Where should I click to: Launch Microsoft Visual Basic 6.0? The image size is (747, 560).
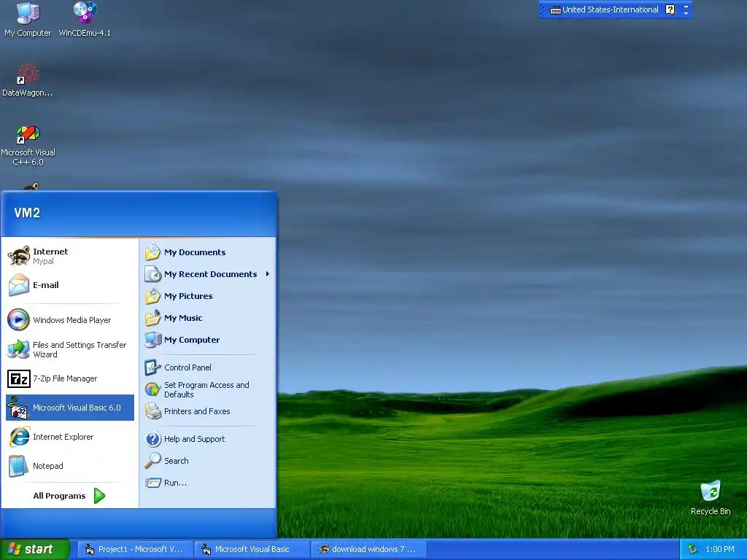70,408
